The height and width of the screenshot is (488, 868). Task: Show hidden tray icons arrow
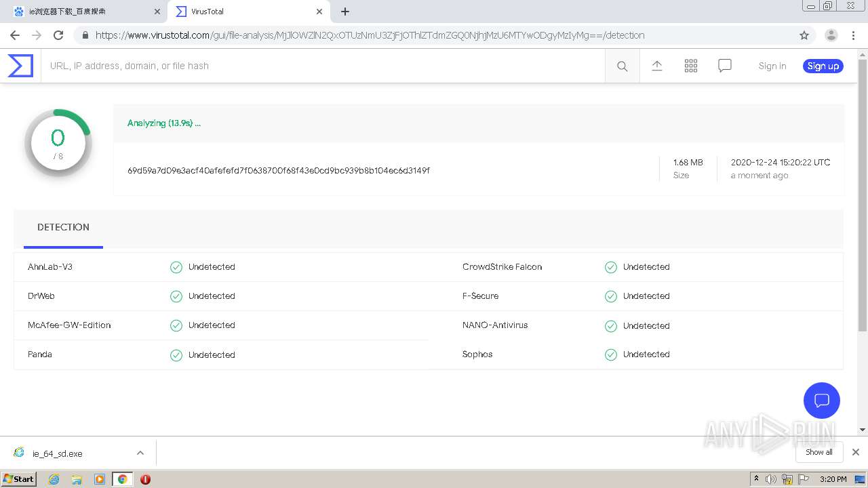pos(756,479)
